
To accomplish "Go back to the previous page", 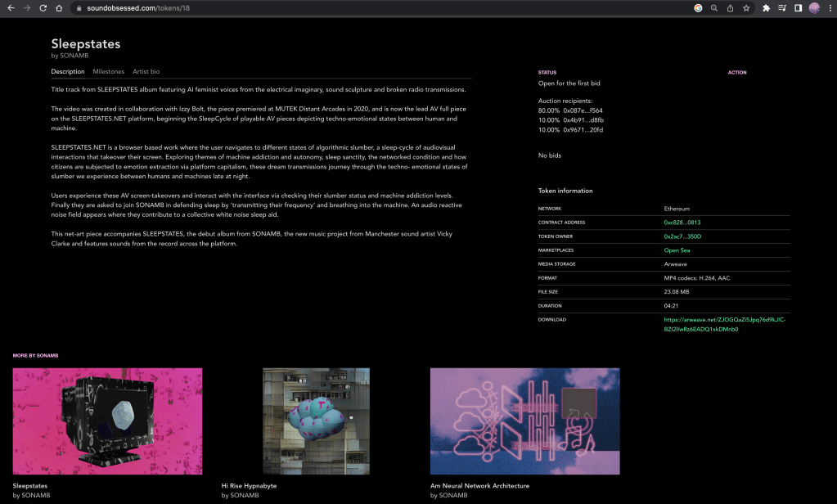I will click(x=11, y=8).
